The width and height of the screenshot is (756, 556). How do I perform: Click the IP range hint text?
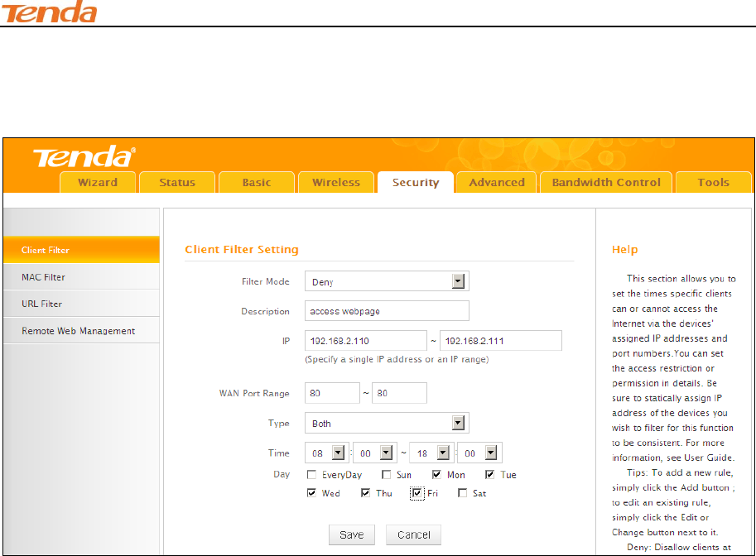click(x=397, y=359)
